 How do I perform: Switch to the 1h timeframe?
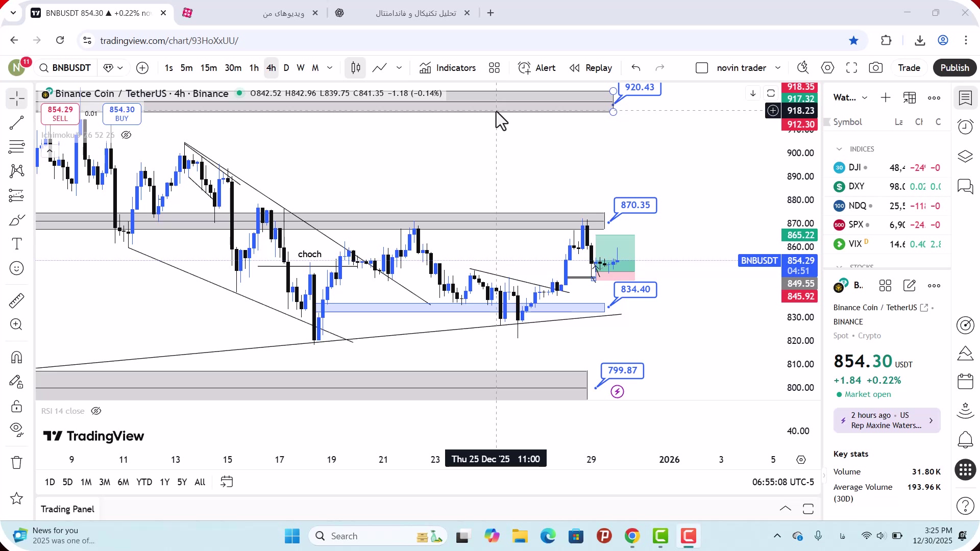(x=254, y=68)
